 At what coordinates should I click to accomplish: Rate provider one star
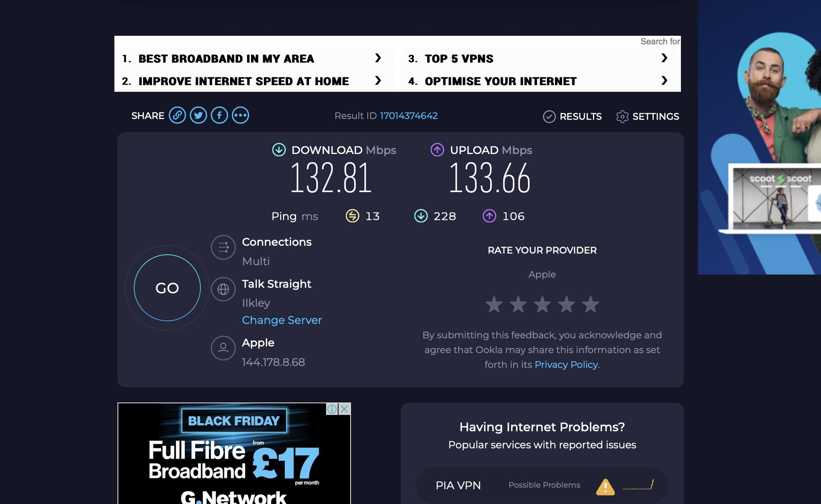494,304
